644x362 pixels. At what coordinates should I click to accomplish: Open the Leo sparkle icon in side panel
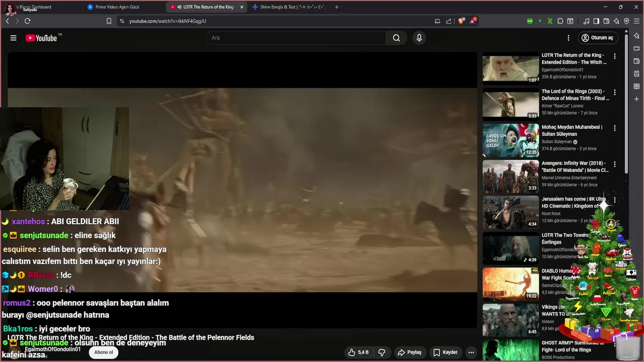[x=636, y=36]
